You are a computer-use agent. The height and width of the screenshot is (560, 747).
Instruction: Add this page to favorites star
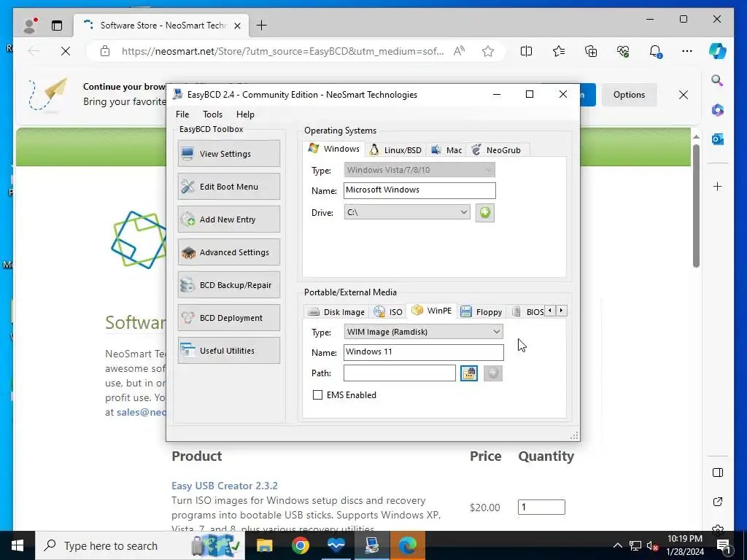pos(488,51)
